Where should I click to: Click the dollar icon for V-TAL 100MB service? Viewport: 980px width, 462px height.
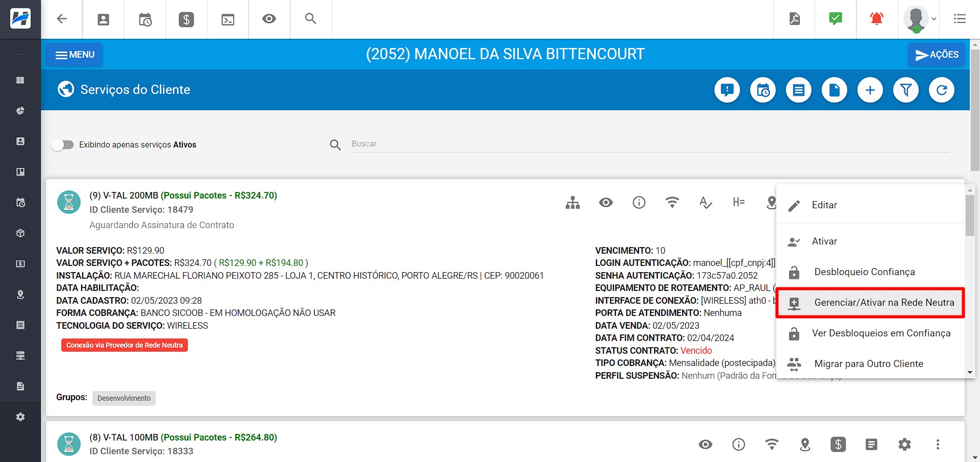(839, 445)
